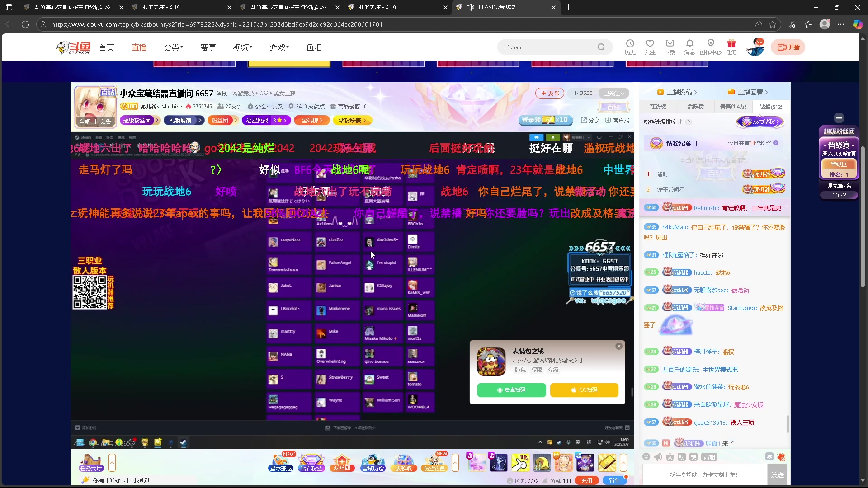Click the iOS扫码 yellow button

click(584, 390)
